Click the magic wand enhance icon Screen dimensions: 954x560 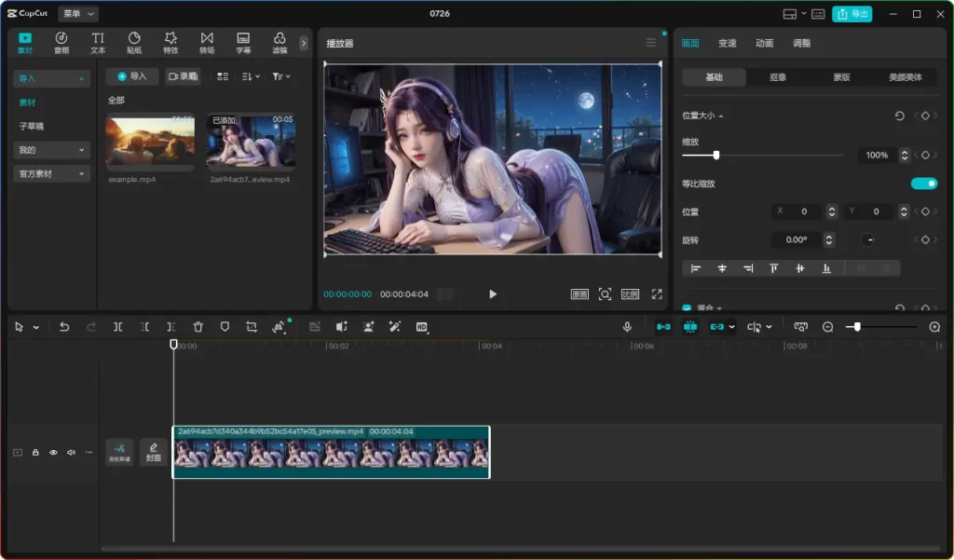pyautogui.click(x=395, y=327)
